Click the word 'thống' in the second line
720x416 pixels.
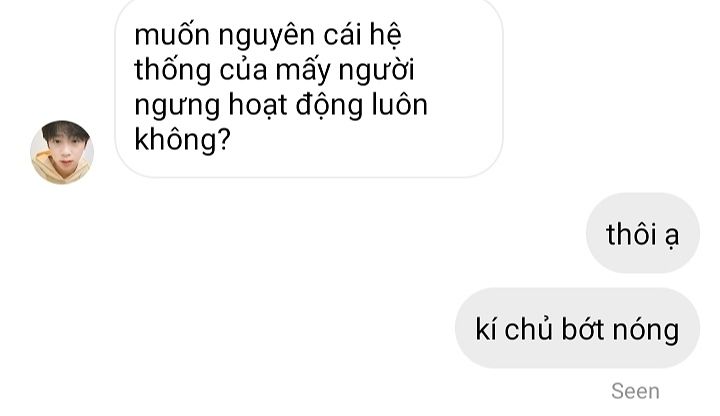pyautogui.click(x=173, y=71)
